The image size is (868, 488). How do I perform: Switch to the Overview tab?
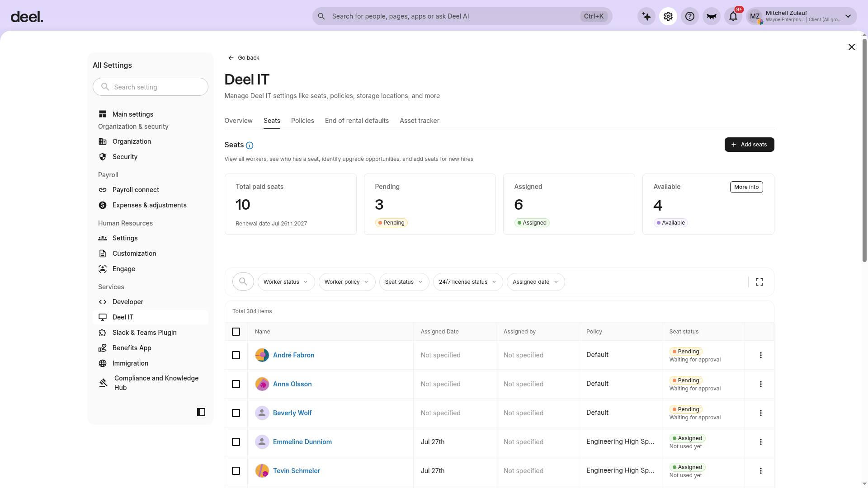(x=238, y=121)
